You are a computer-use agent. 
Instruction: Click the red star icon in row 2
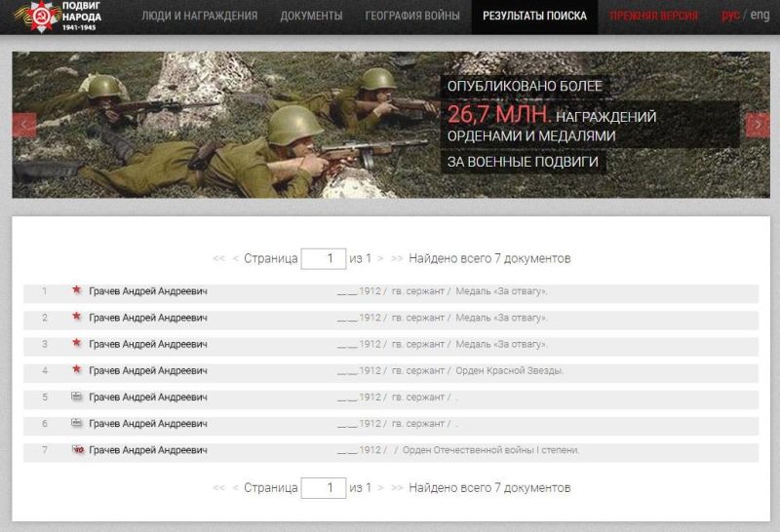click(77, 316)
